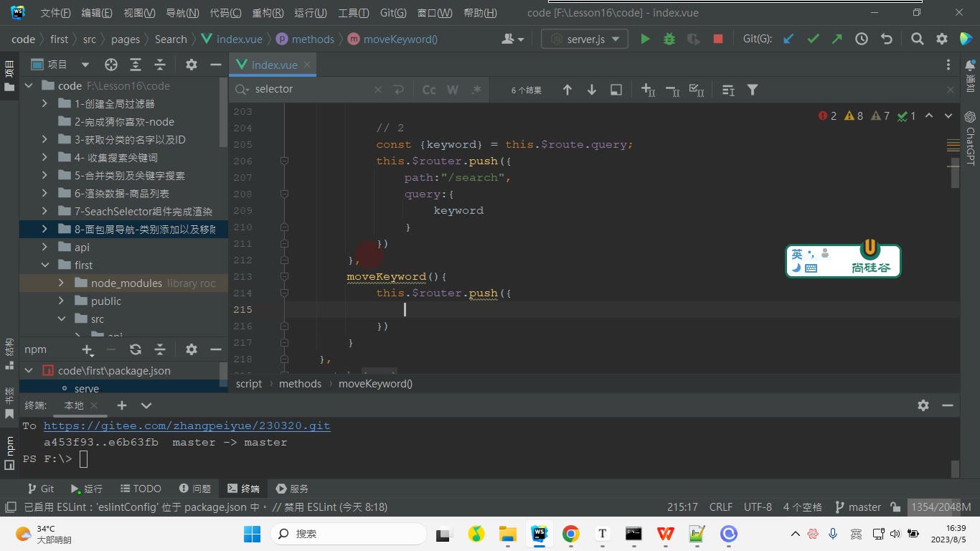The image size is (980, 551).
Task: Commit changes using the green checkmark icon
Action: (x=813, y=39)
